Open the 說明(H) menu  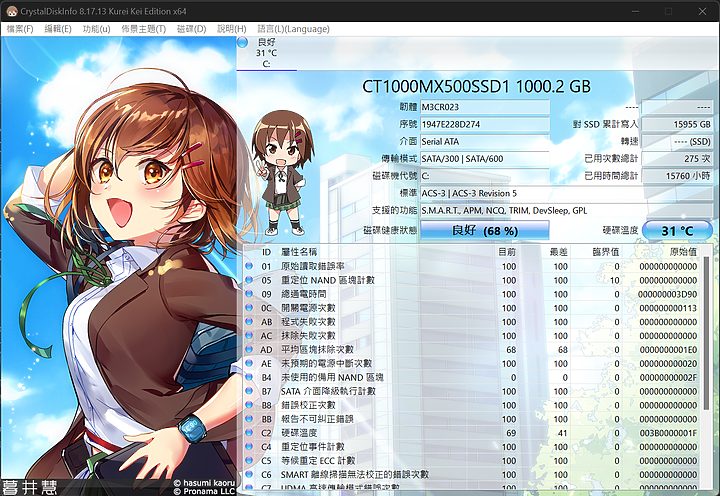(231, 29)
